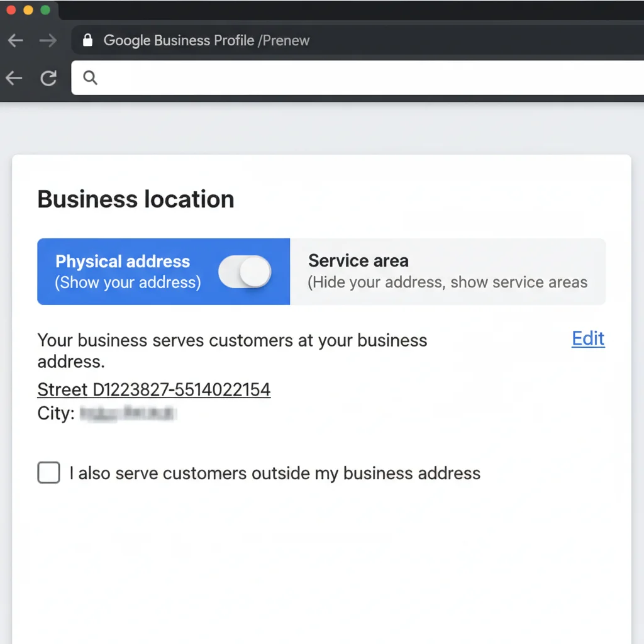Toggle the Physical address switch

[245, 272]
